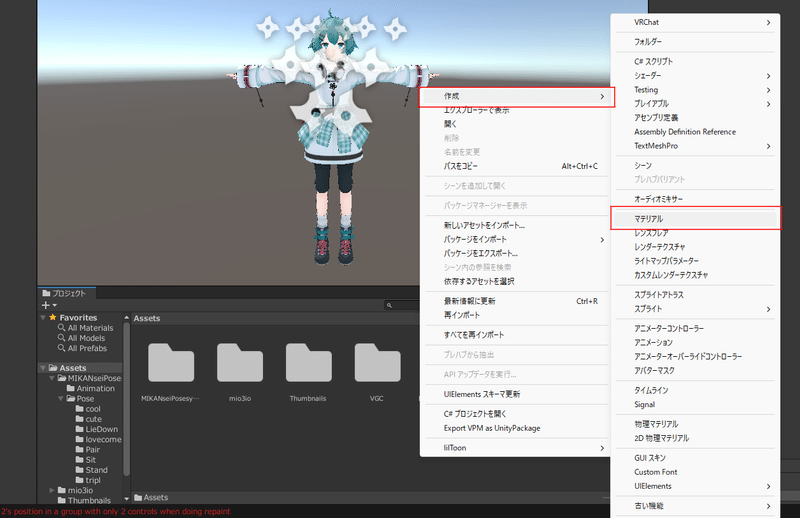Select the lovecome pose folder
This screenshot has height=518, width=800.
point(98,439)
